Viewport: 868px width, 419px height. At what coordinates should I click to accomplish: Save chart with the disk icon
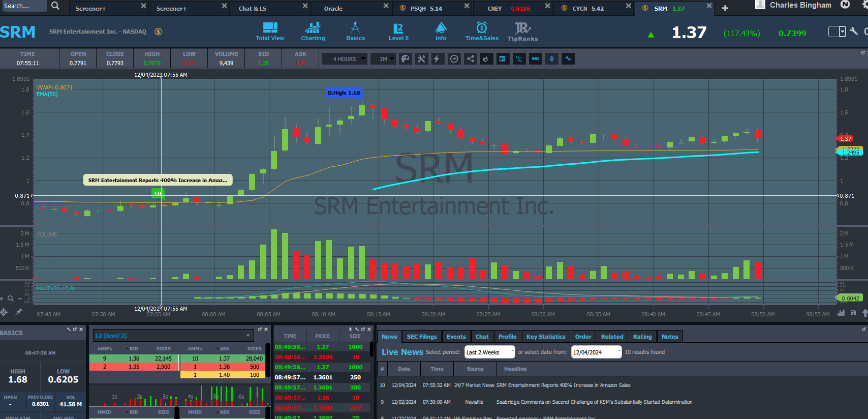point(853,313)
